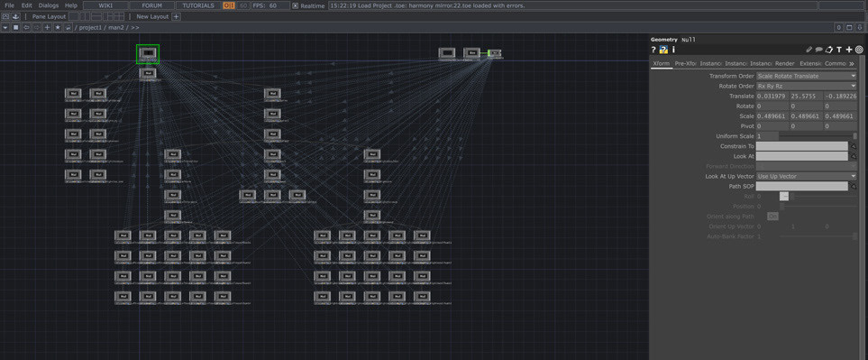Image resolution: width=868 pixels, height=360 pixels.
Task: Click the Translate X field 0.031979
Action: [x=772, y=97]
